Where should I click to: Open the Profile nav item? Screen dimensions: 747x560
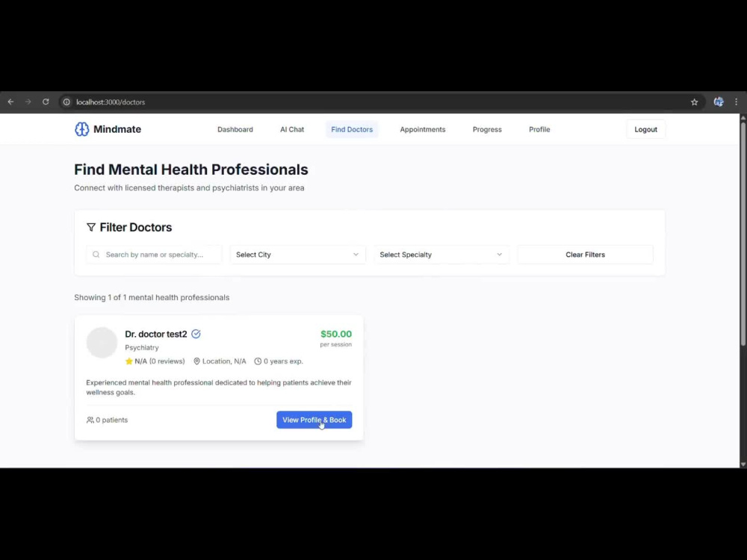(x=539, y=129)
